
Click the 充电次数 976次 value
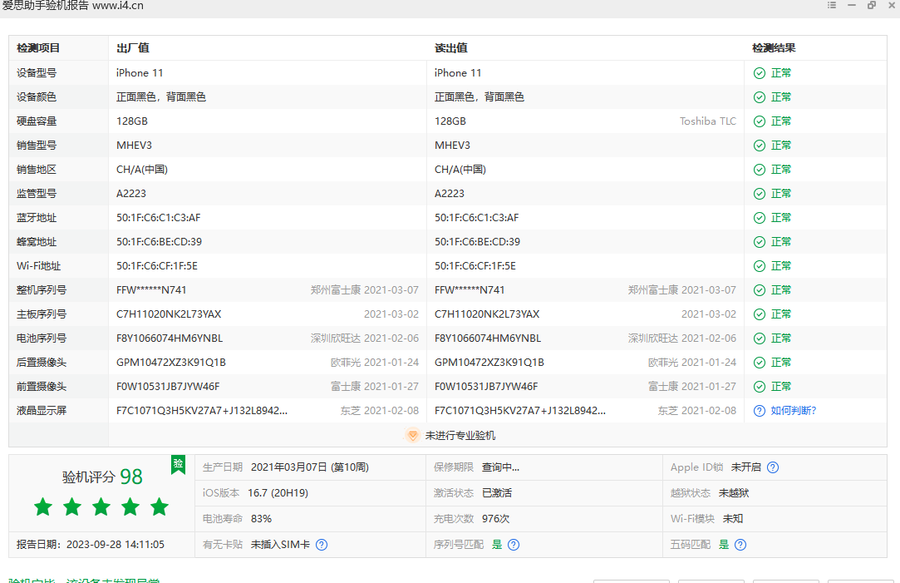point(495,519)
